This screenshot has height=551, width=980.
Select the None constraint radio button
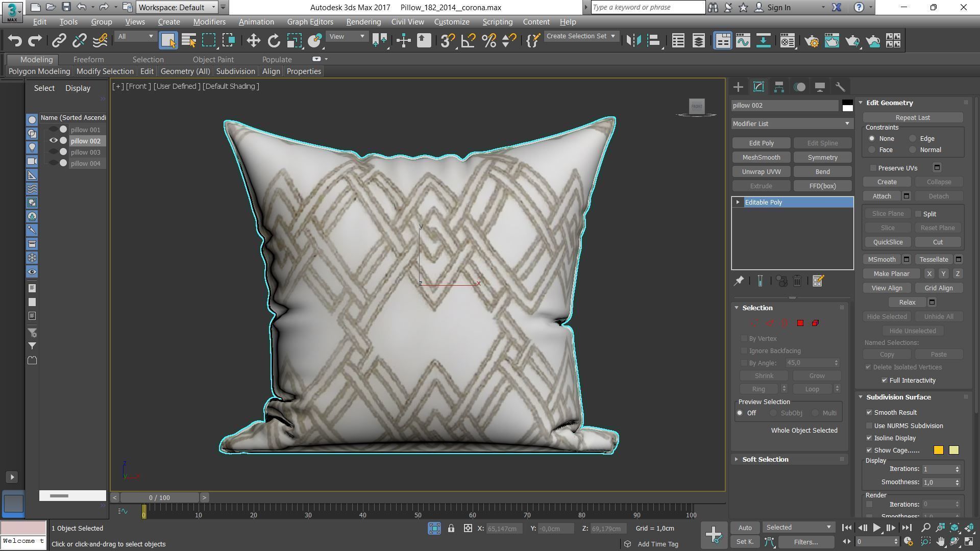coord(872,138)
